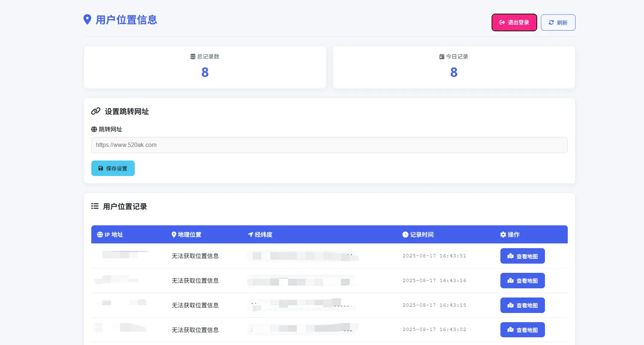Click the list icon beside 用户位置记录 heading
This screenshot has height=345, width=644.
click(x=95, y=206)
